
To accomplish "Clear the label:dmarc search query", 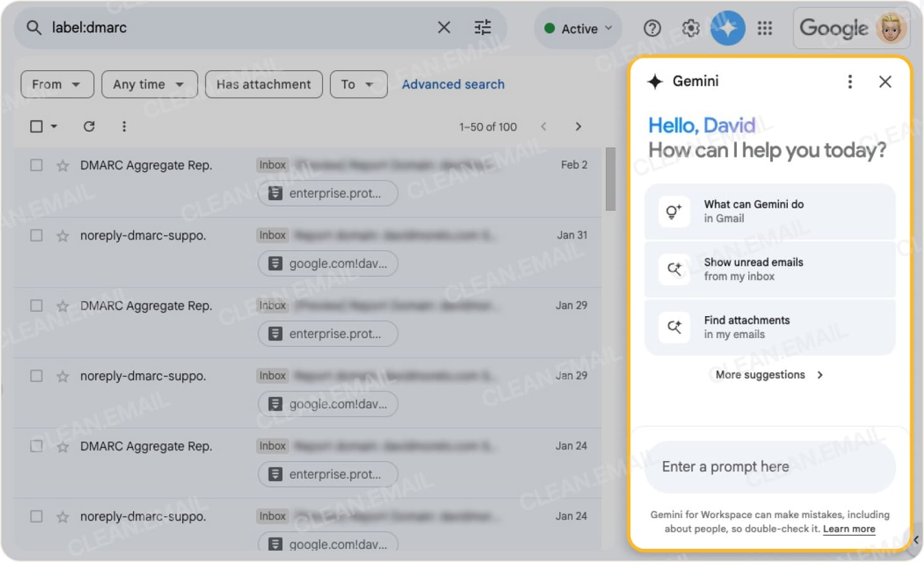I will pyautogui.click(x=444, y=28).
